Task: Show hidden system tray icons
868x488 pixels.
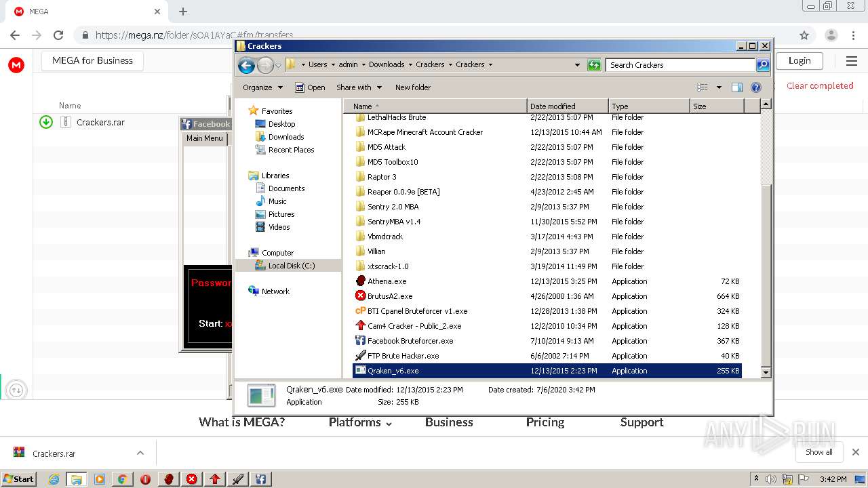Action: [756, 479]
